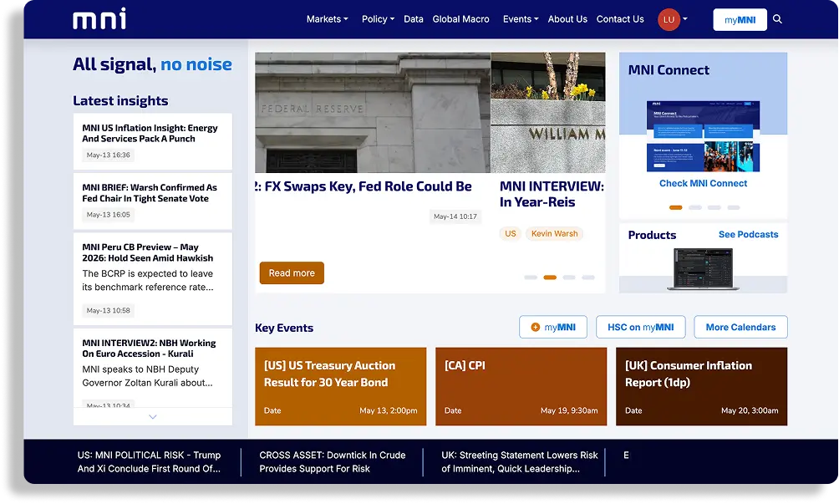The image size is (839, 504).
Task: Click May-13 16:36 timestamp
Action: pyautogui.click(x=109, y=155)
